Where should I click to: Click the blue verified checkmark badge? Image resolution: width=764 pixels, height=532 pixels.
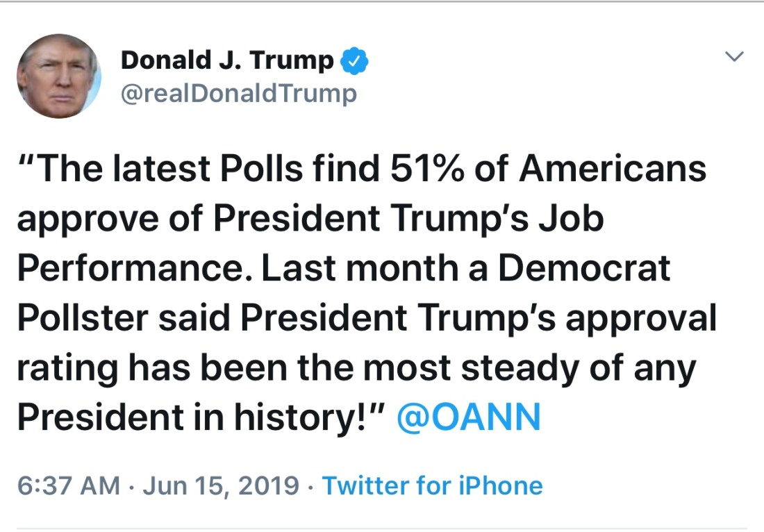[354, 62]
